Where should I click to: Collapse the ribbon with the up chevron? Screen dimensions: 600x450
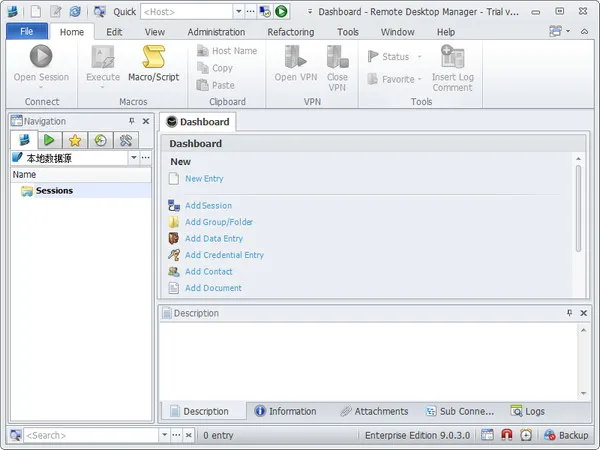click(584, 31)
